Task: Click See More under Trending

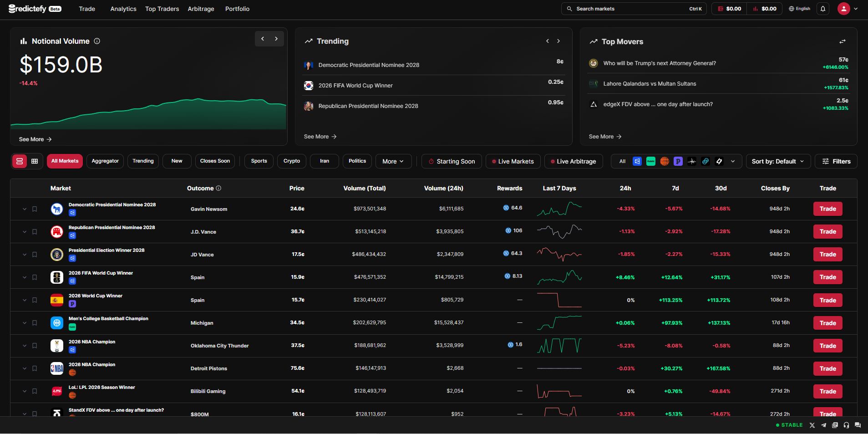Action: coord(320,137)
